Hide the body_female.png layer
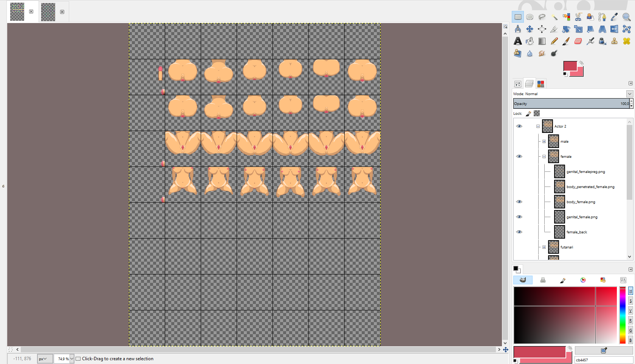This screenshot has height=364, width=635. coord(519,202)
